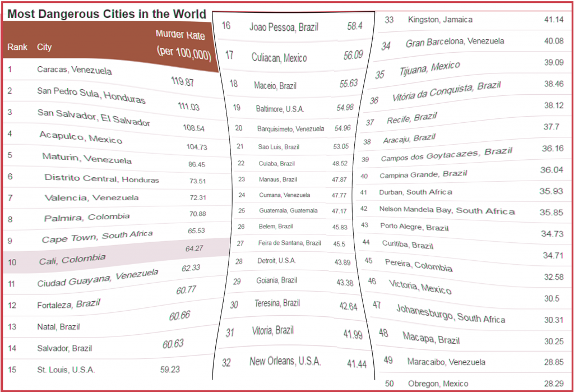This screenshot has height=392, width=574.
Task: Select 'Vitoria, Brazil' at rank 31
Action: pyautogui.click(x=273, y=331)
